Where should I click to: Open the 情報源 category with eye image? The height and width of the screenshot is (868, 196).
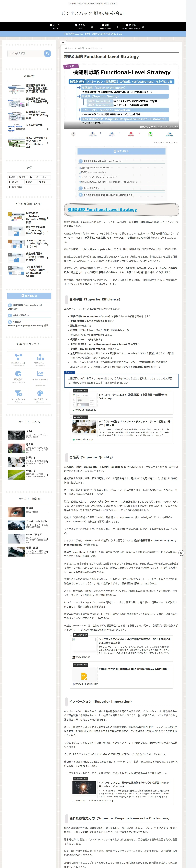[29, 512]
